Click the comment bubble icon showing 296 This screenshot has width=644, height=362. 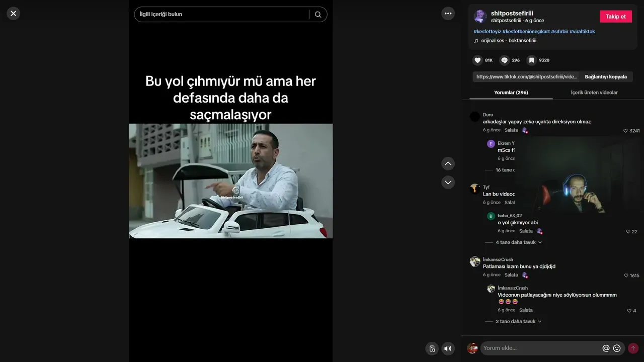pos(504,60)
